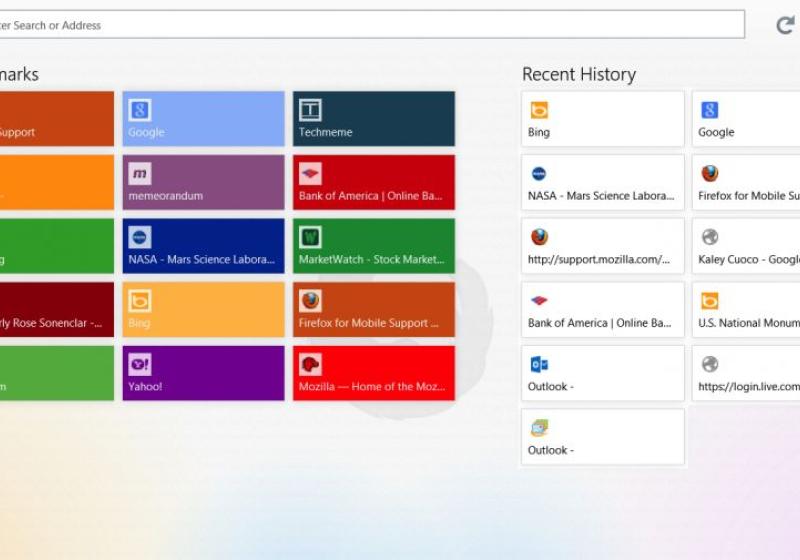Open support.mozilla.com history entry
The image size is (800, 560).
pos(602,246)
